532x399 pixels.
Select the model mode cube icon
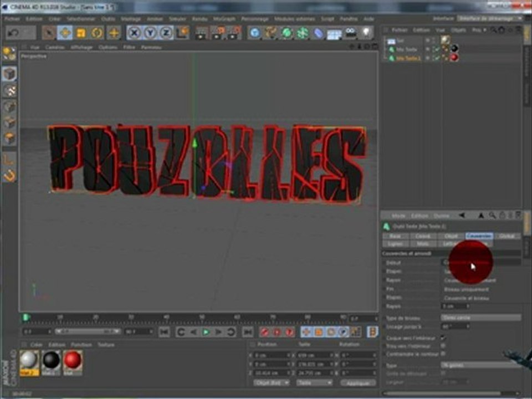(x=9, y=73)
